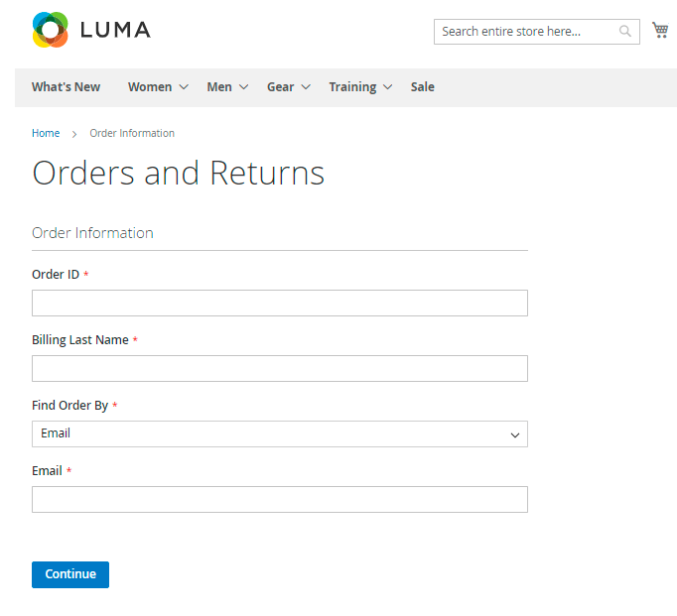Open the Women category
The height and width of the screenshot is (616, 677).
coord(149,87)
